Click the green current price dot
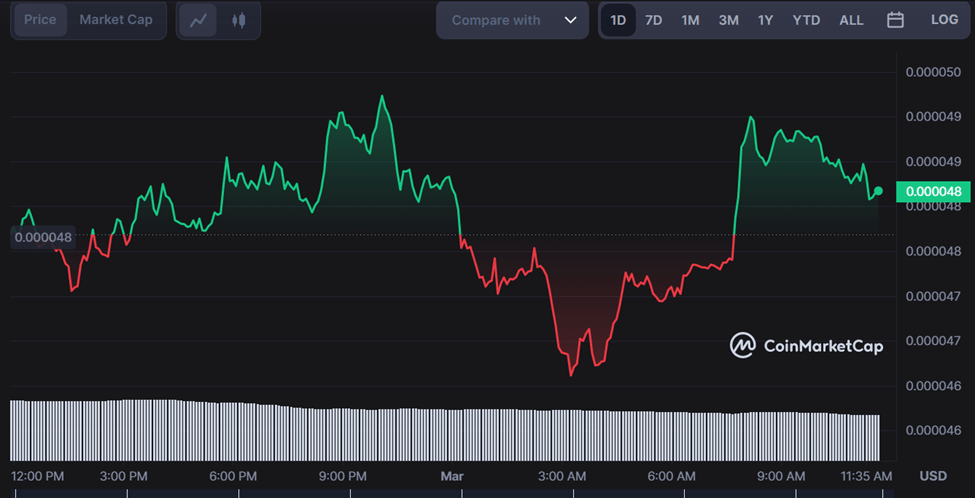Image resolution: width=975 pixels, height=498 pixels. click(878, 191)
